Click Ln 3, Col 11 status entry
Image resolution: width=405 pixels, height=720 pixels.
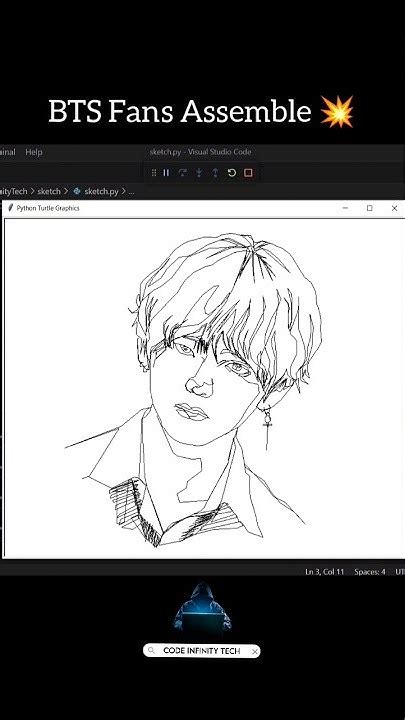click(325, 572)
